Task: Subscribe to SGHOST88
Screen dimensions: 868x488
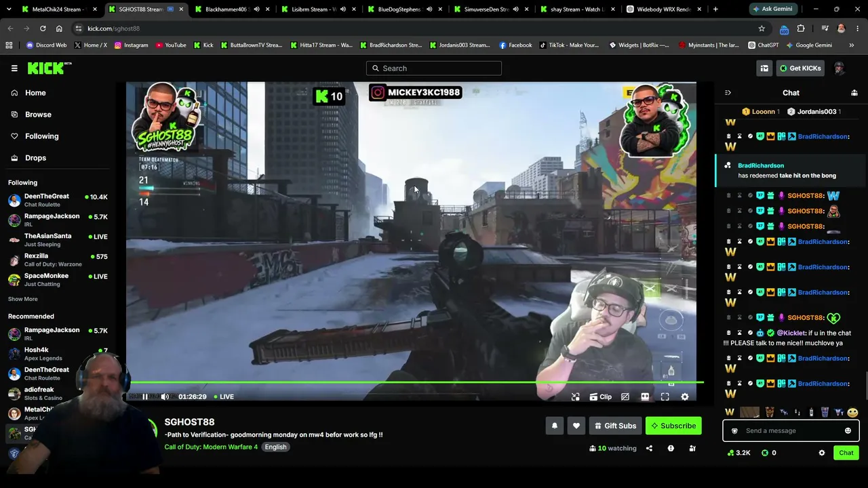Action: pyautogui.click(x=673, y=426)
